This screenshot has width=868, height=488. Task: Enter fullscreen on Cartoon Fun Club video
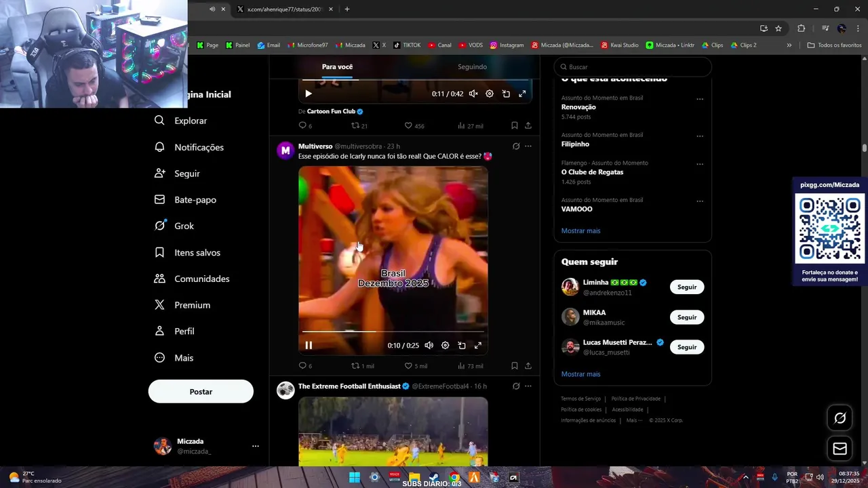(x=522, y=94)
